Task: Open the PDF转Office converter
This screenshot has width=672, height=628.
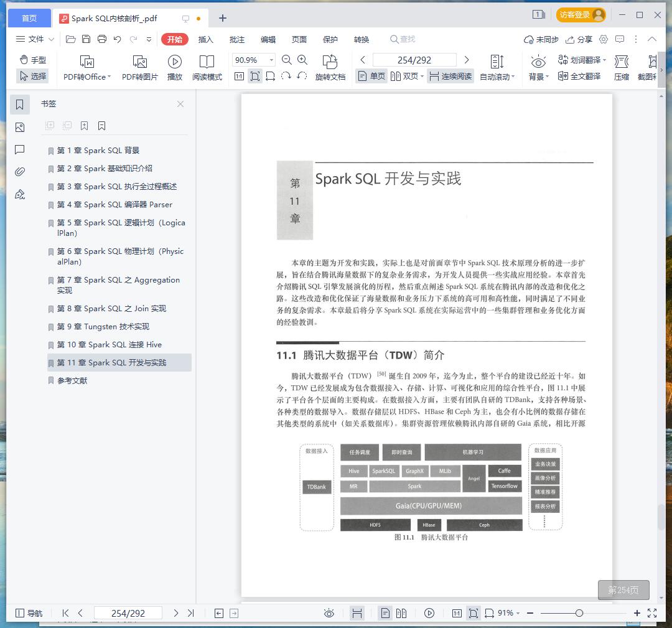Action: click(x=87, y=68)
